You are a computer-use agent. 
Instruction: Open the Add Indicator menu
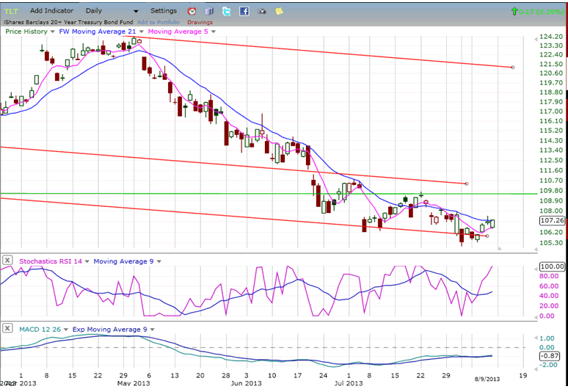[53, 11]
